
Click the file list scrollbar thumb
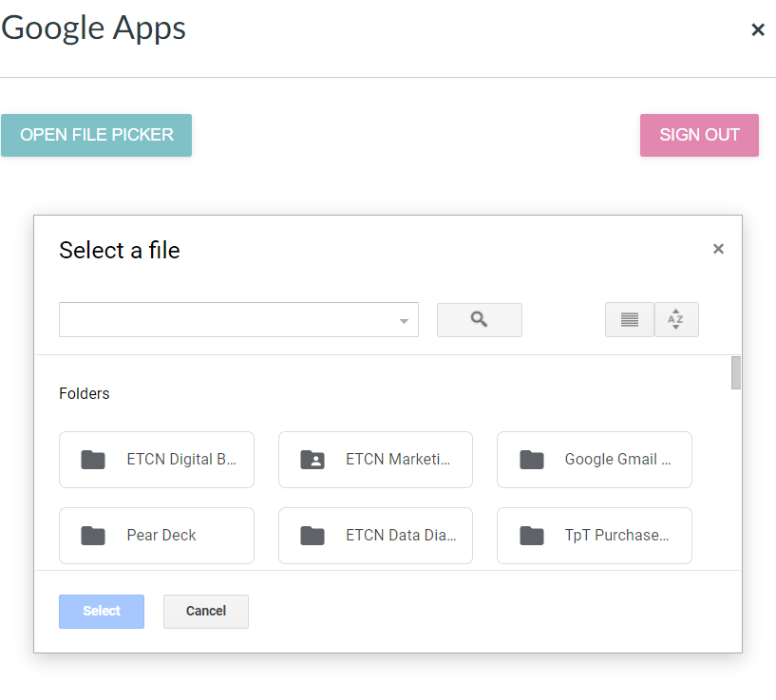pos(736,372)
